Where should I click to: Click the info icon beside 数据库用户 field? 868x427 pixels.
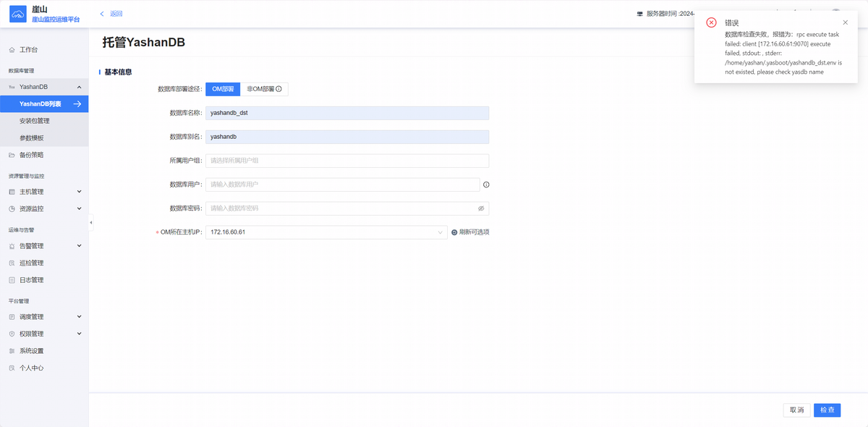[x=486, y=185]
